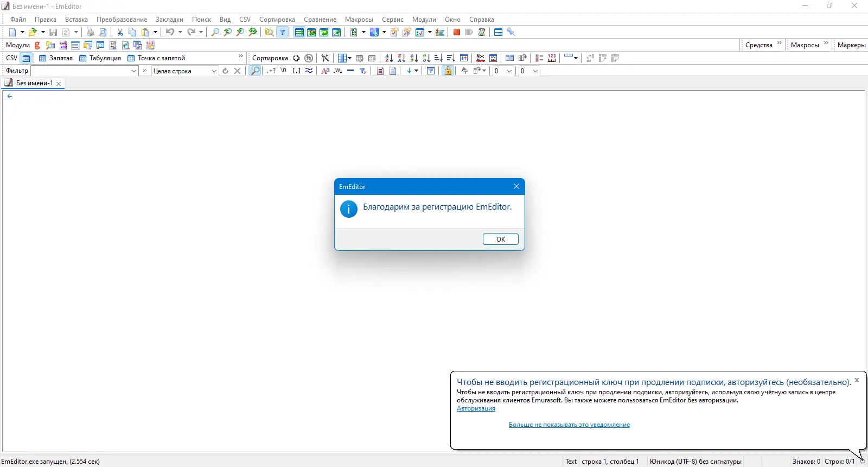Expand the Макросы toolbar chevron
Screen dimensions: 868x467
826,43
